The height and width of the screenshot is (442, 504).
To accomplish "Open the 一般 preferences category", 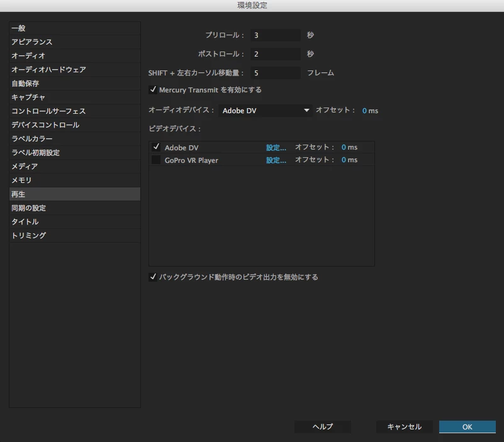I will click(x=75, y=28).
